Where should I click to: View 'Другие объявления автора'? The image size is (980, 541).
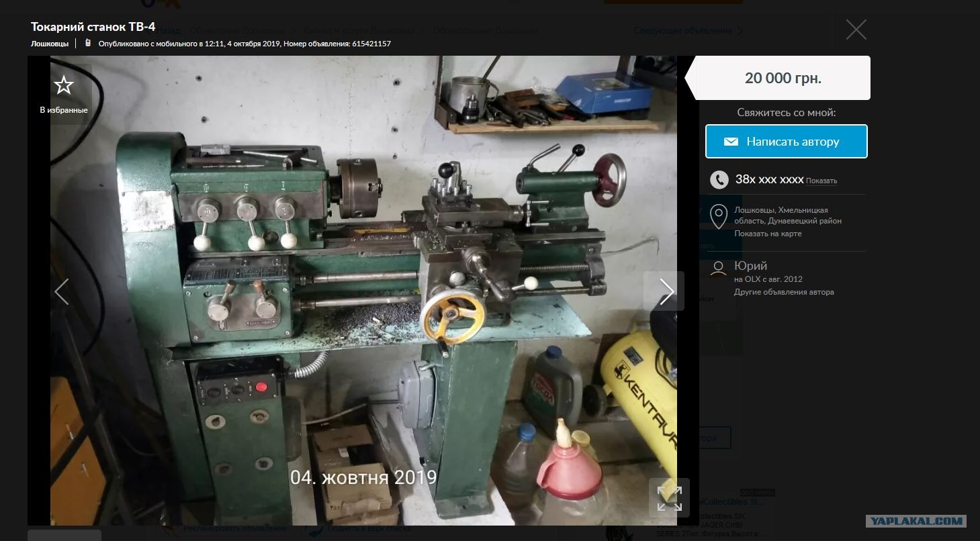(784, 292)
